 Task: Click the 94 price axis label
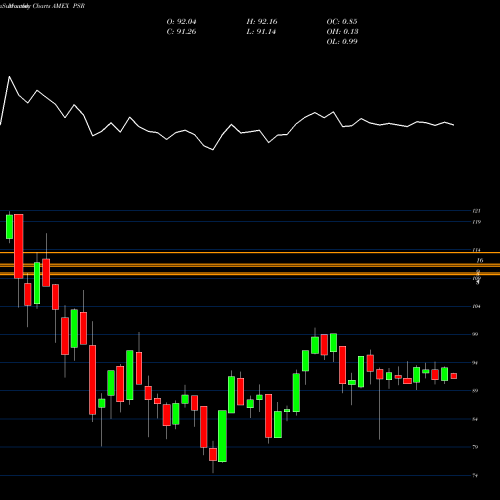click(x=476, y=363)
